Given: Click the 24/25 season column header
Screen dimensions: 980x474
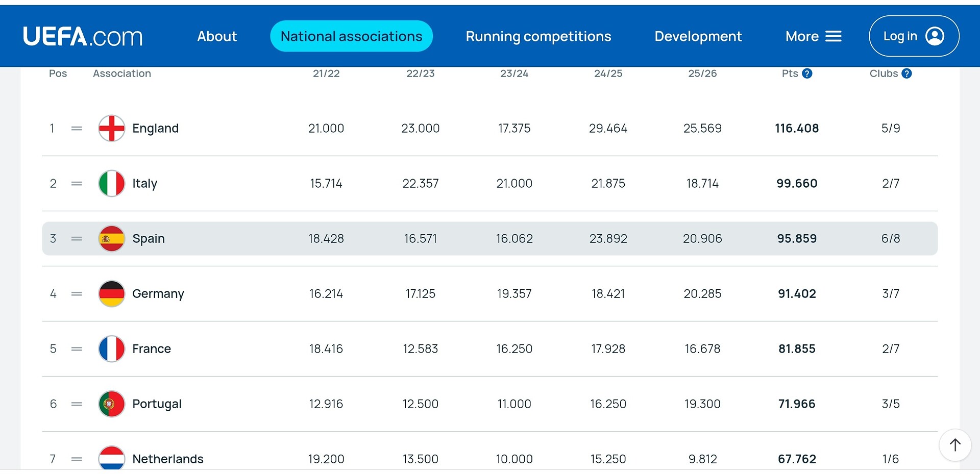Looking at the screenshot, I should tap(608, 73).
